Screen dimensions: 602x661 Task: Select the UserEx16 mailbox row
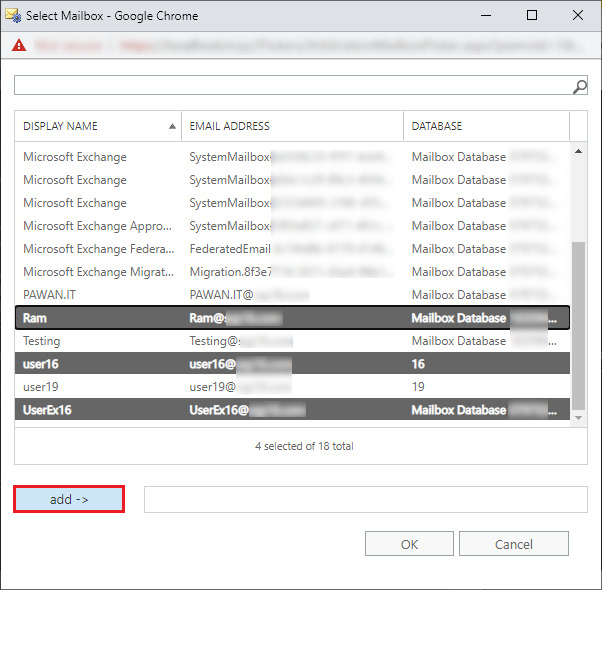292,410
